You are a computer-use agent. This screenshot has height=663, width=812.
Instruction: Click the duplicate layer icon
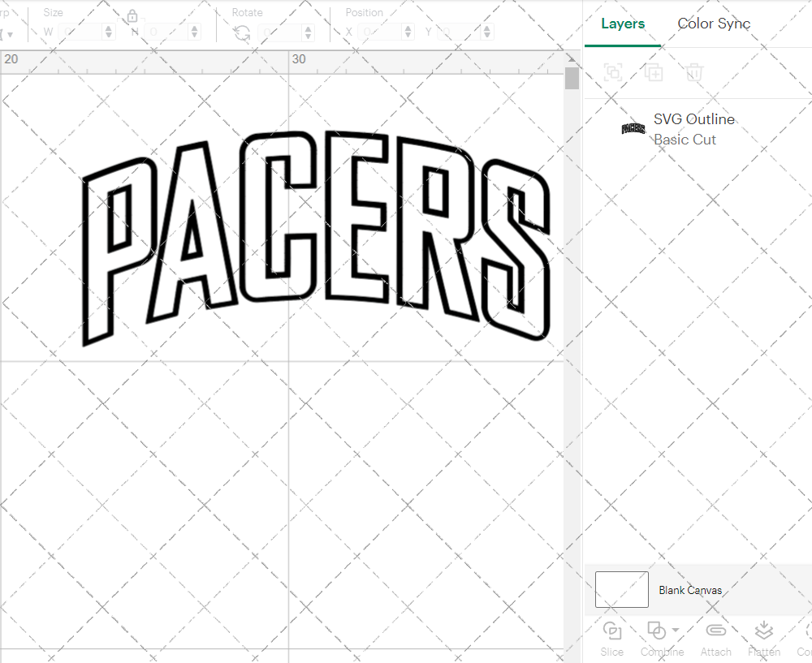[654, 72]
